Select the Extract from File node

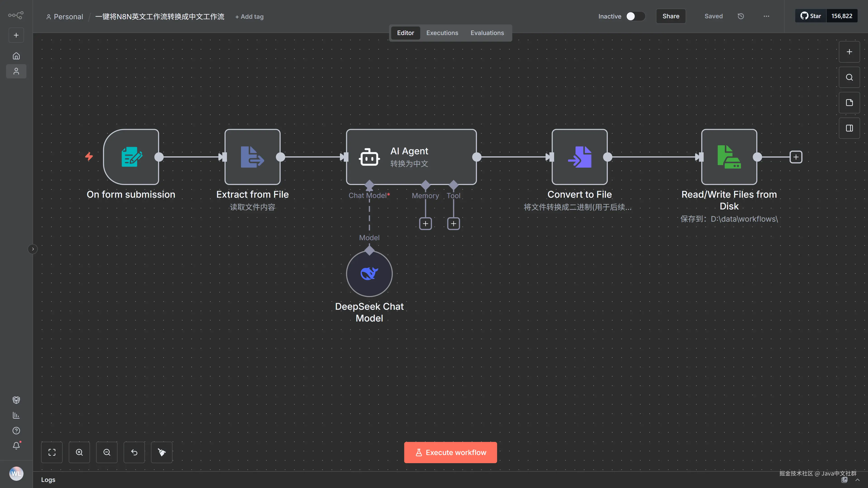pyautogui.click(x=252, y=157)
